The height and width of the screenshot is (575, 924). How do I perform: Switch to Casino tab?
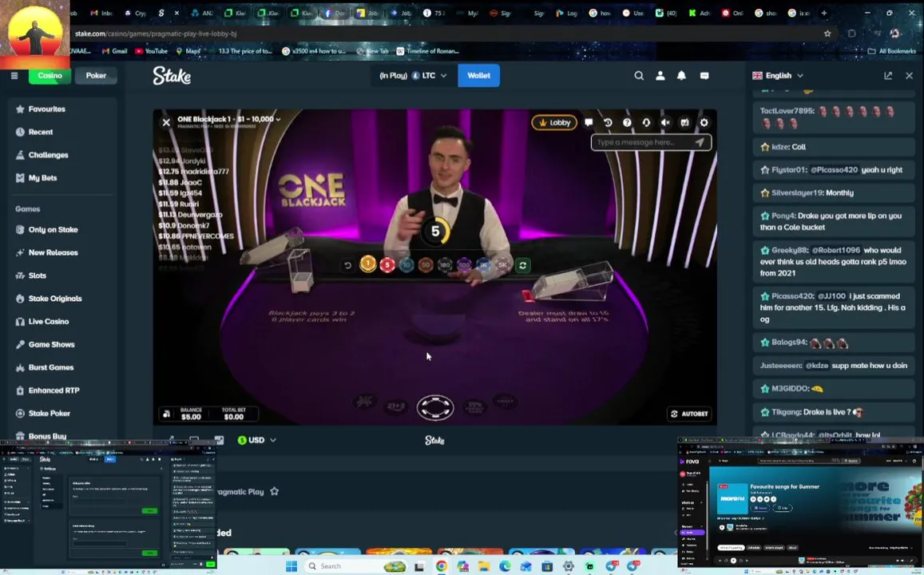pyautogui.click(x=50, y=75)
